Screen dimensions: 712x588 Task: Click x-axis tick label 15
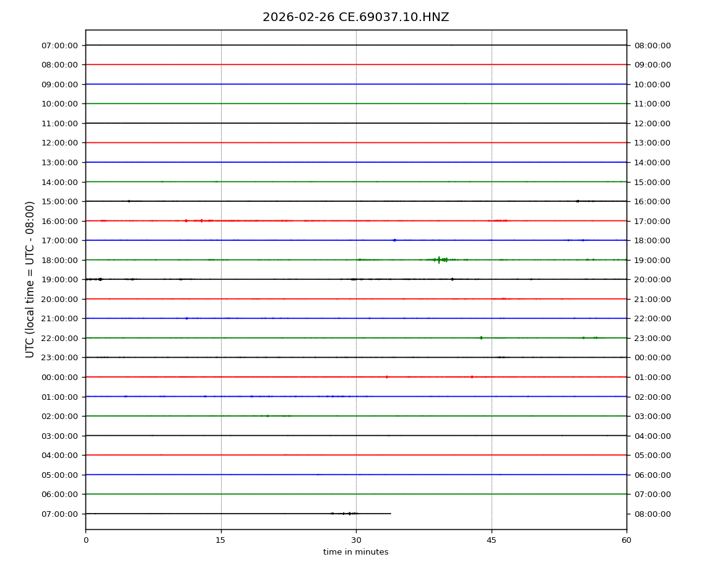pyautogui.click(x=221, y=540)
